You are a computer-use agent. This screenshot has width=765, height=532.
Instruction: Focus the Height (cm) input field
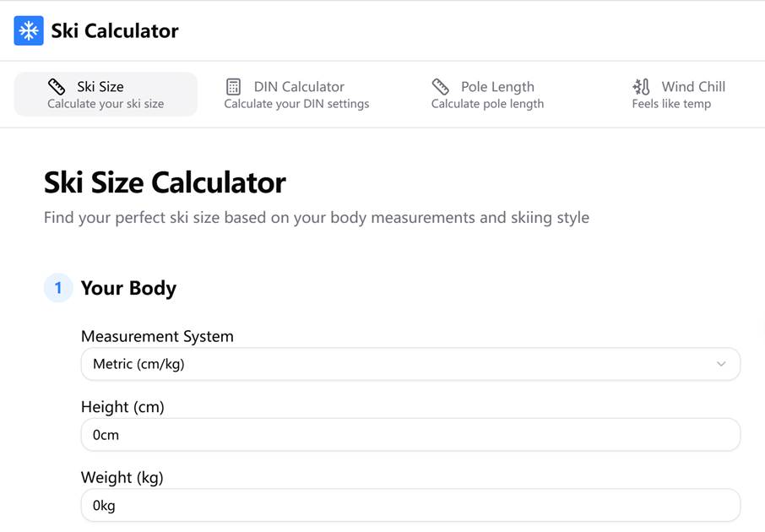411,434
